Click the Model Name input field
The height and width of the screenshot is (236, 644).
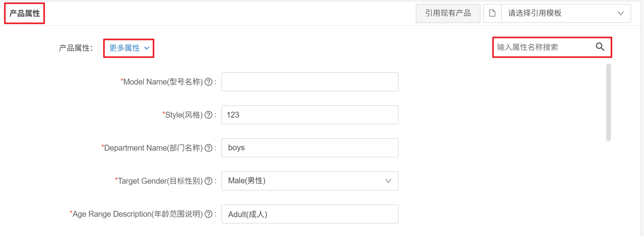(310, 82)
